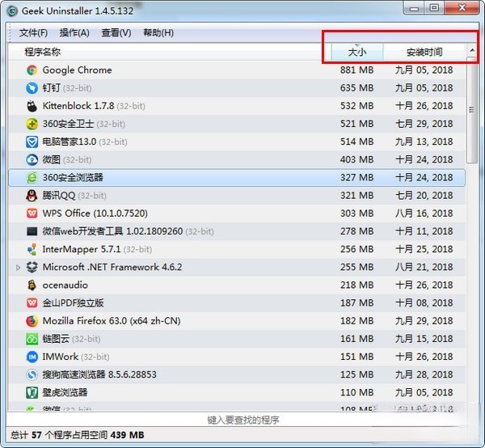
Task: Open the 文件(F) menu
Action: click(33, 33)
